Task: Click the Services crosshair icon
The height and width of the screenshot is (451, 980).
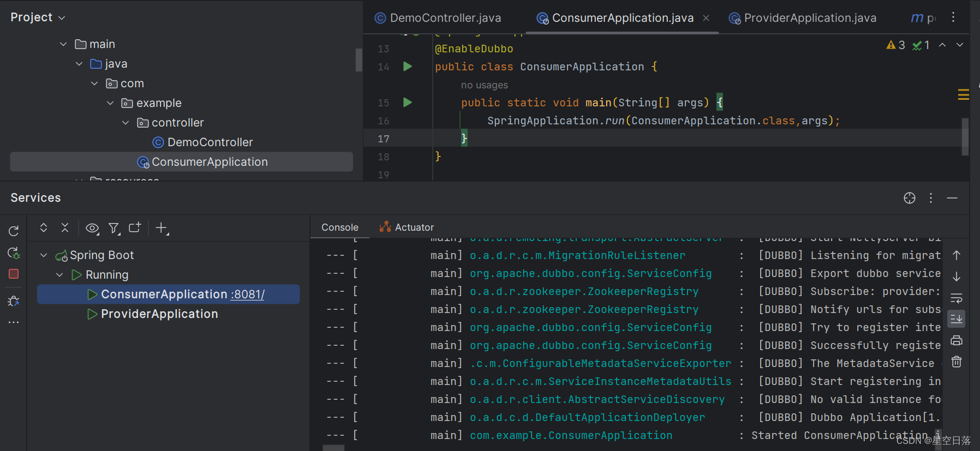Action: click(x=910, y=198)
